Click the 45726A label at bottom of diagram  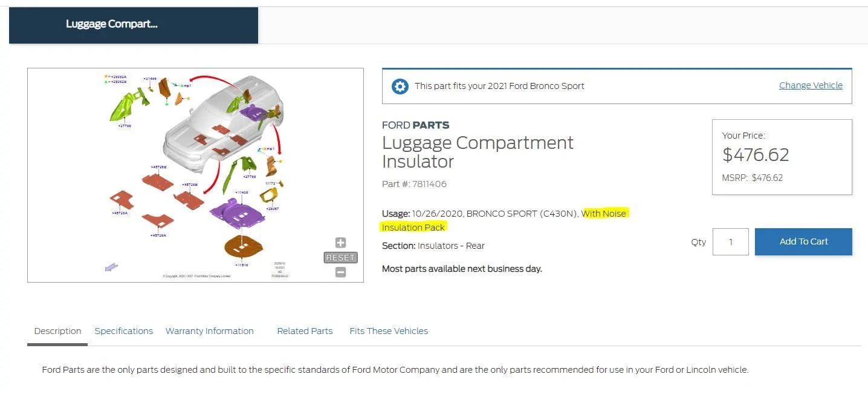tap(158, 235)
